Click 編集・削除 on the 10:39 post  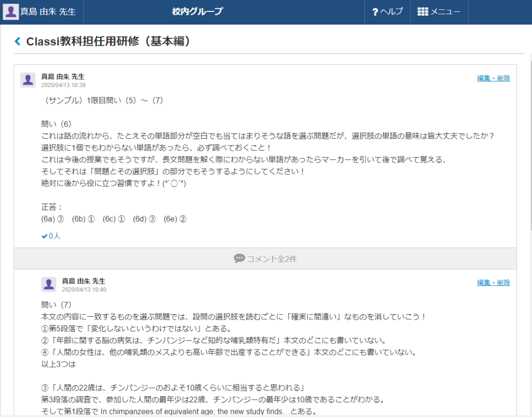pyautogui.click(x=493, y=78)
